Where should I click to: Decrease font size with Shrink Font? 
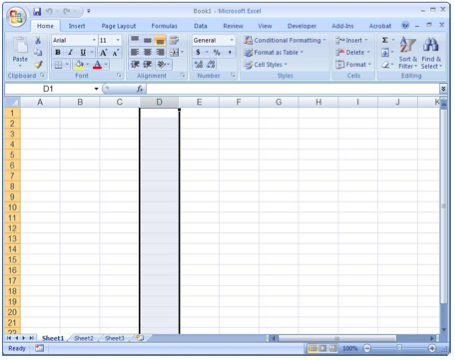[x=116, y=53]
